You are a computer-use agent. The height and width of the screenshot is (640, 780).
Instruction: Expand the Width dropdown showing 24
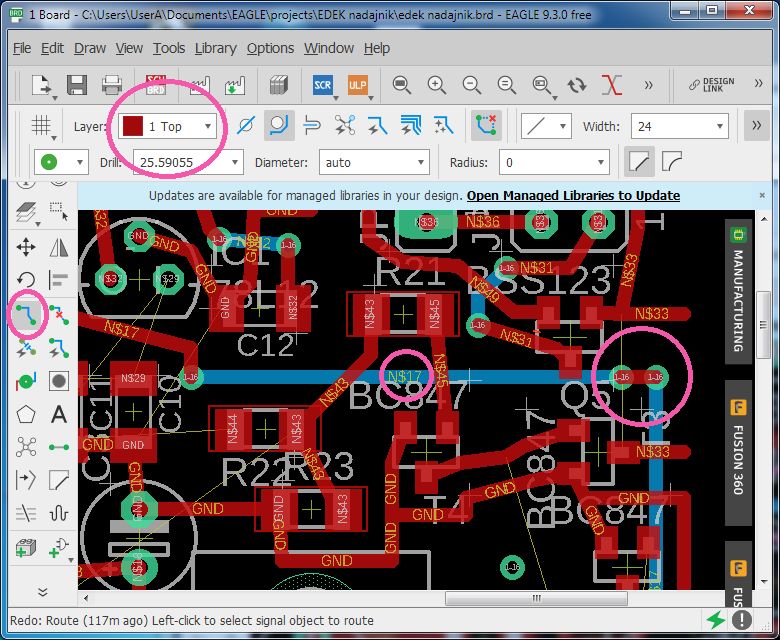pyautogui.click(x=680, y=126)
